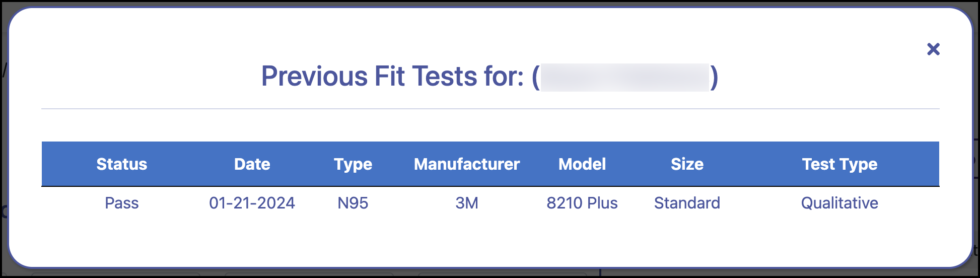Click the divider line below the title
The image size is (980, 278).
(490, 109)
